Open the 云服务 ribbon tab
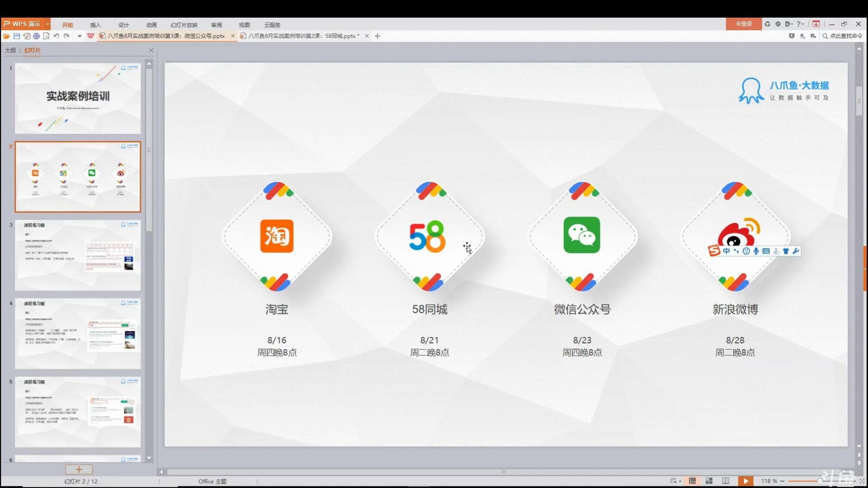This screenshot has width=868, height=488. tap(272, 25)
